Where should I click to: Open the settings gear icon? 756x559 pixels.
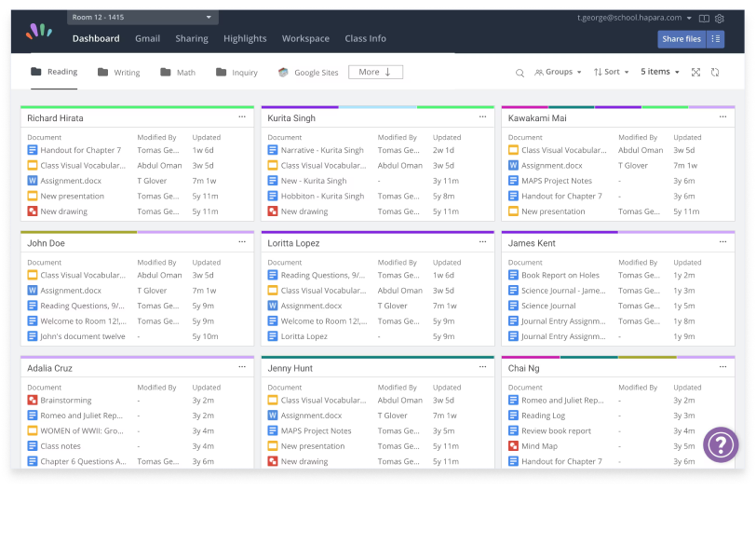720,19
